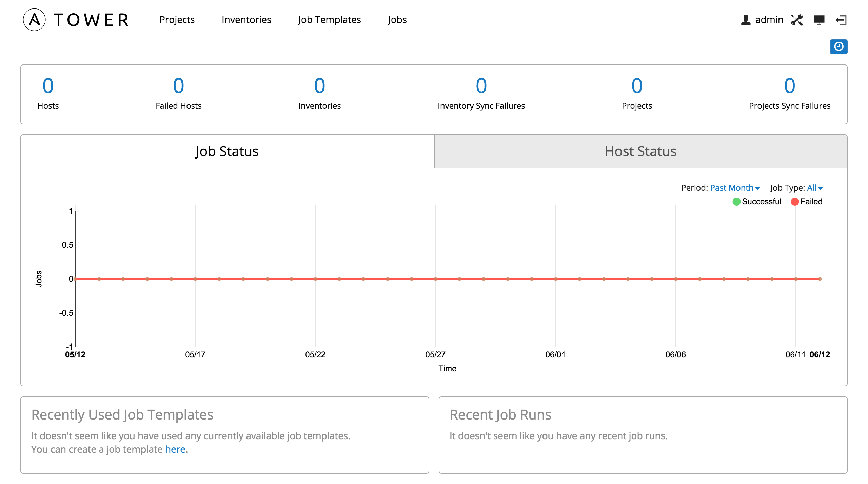Viewport: 868px width, 484px height.
Task: Click the 06/12 chart data point
Action: pyautogui.click(x=820, y=279)
